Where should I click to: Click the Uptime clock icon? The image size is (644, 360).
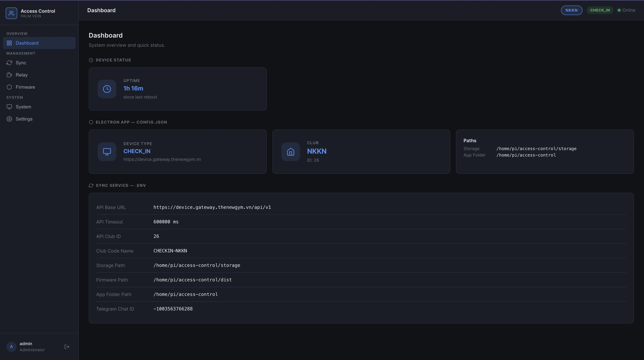(107, 89)
